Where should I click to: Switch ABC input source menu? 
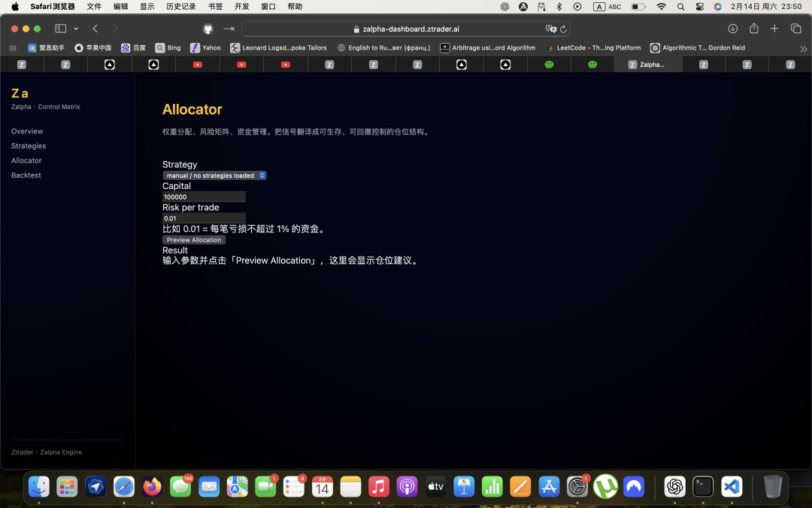[607, 7]
